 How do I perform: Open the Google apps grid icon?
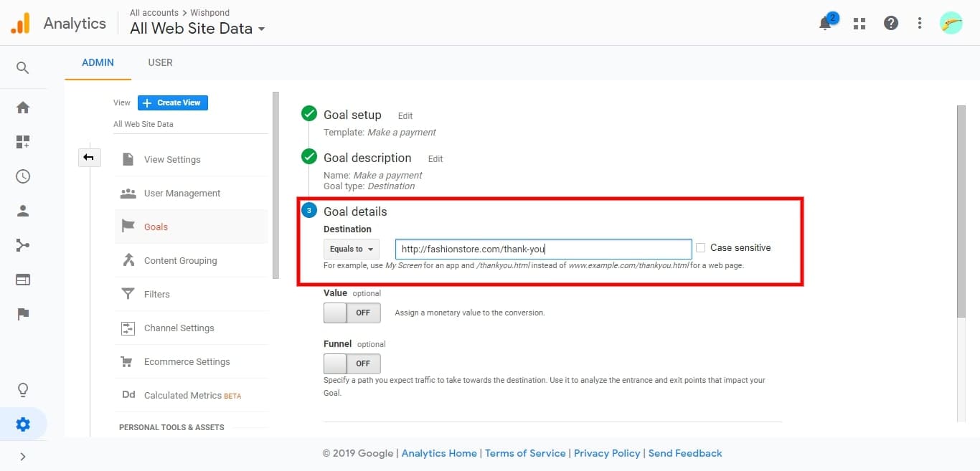859,24
